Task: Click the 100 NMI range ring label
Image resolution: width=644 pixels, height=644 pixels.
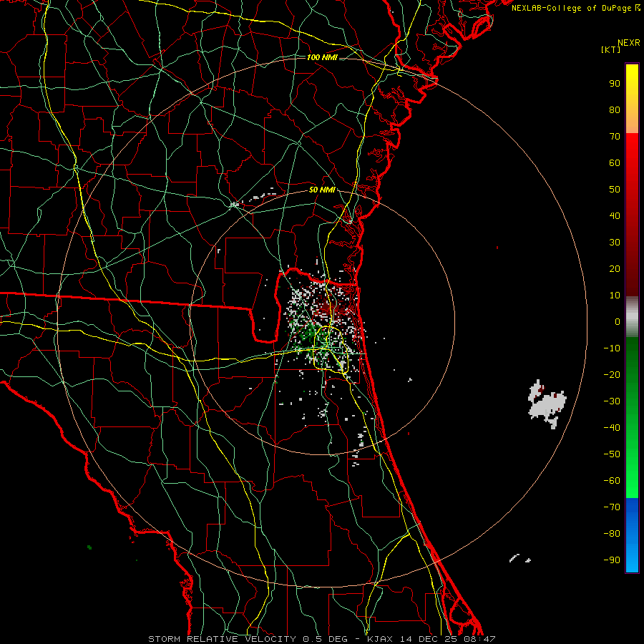Action: point(322,57)
